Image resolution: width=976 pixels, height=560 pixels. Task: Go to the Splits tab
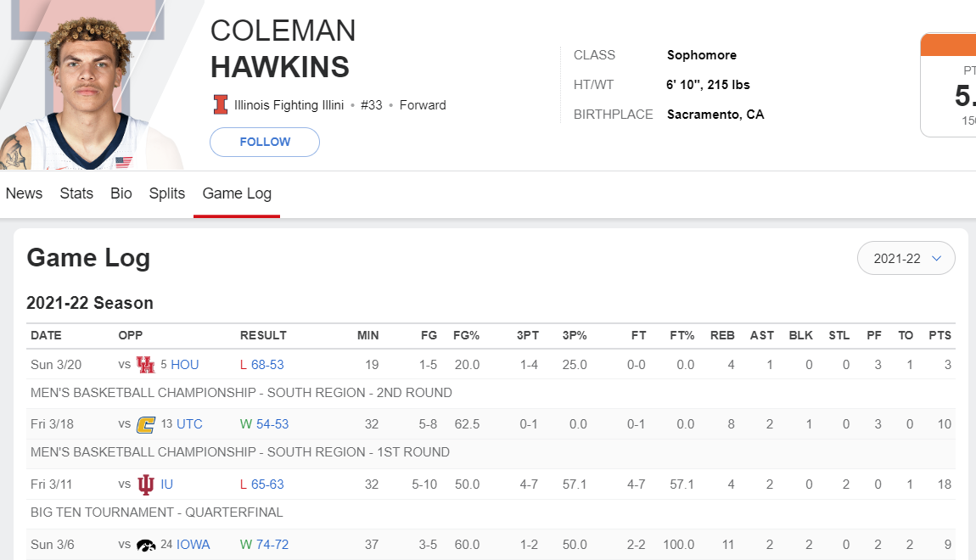click(167, 193)
